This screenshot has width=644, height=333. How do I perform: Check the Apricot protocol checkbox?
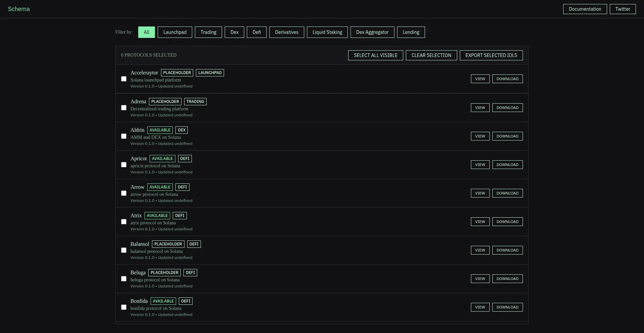tap(124, 164)
